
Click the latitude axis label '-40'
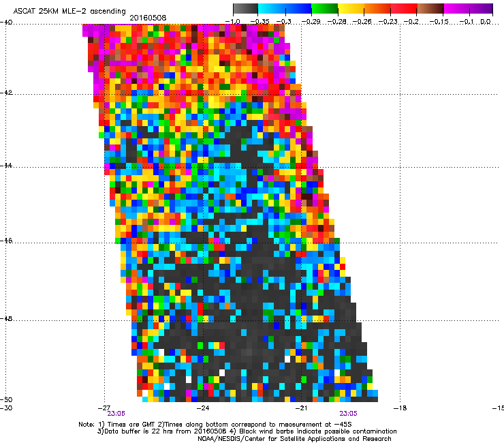click(x=6, y=22)
